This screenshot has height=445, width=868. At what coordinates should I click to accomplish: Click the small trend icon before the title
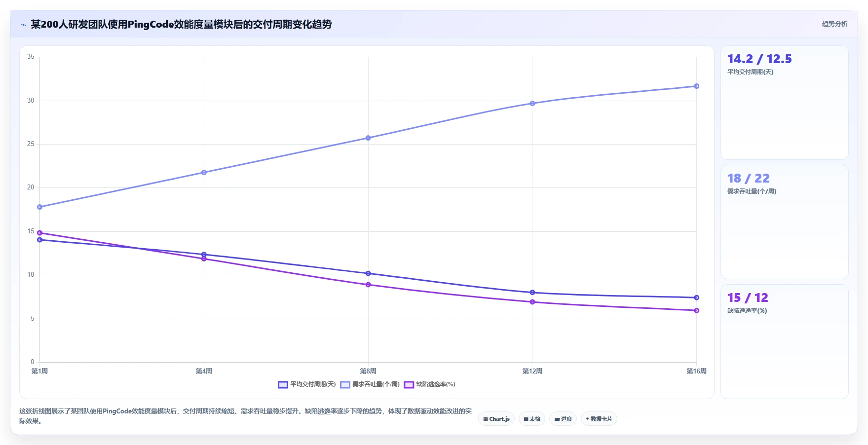pos(23,25)
